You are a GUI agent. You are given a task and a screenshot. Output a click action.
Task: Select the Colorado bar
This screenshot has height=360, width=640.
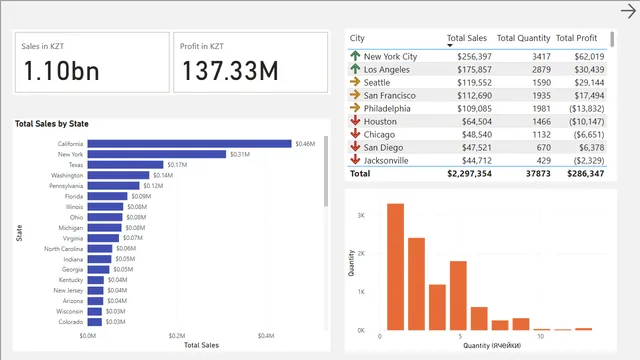tap(95, 322)
